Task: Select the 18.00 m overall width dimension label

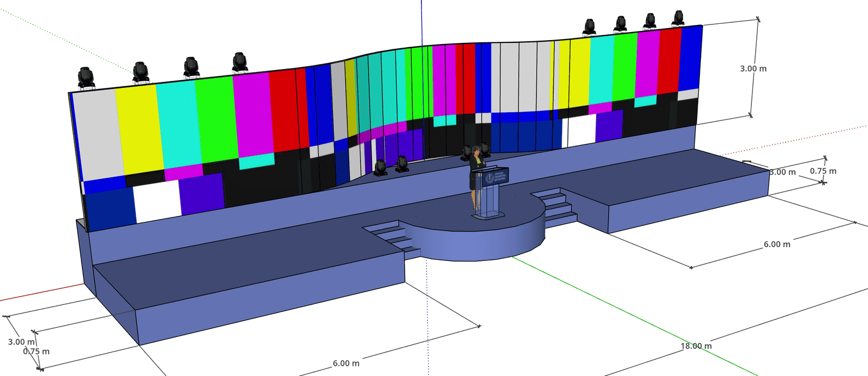Action: [x=696, y=346]
